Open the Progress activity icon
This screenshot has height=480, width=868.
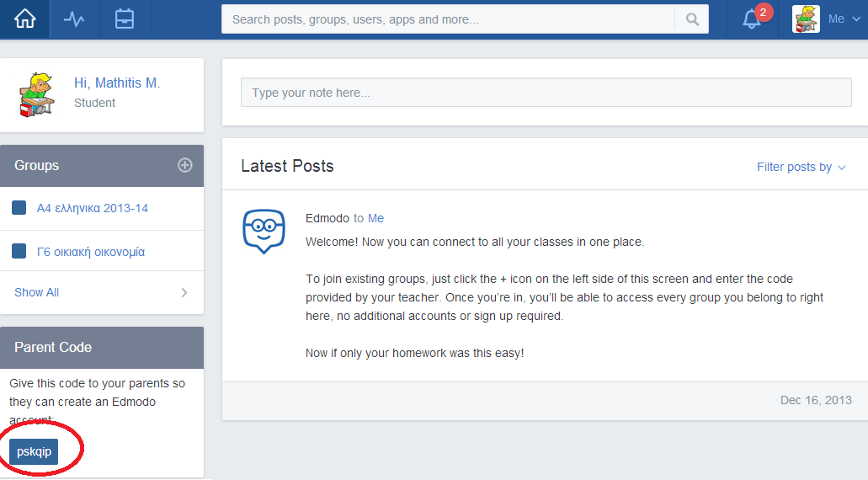pos(74,19)
